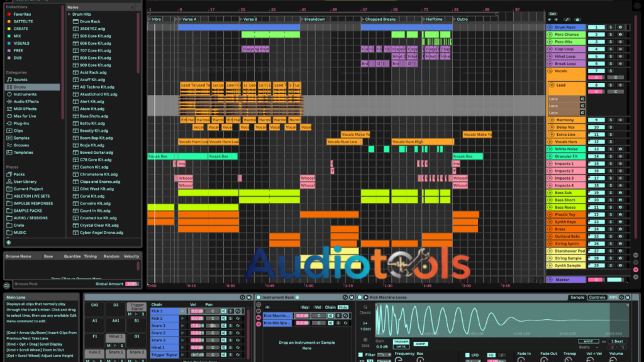Screen dimensions: 644x362
Task: Solo the Clap Loop track
Action: (x=611, y=49)
